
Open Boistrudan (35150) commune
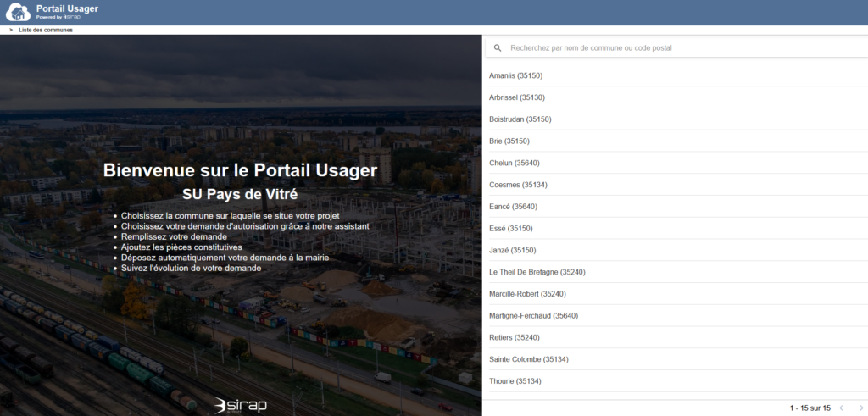(520, 119)
